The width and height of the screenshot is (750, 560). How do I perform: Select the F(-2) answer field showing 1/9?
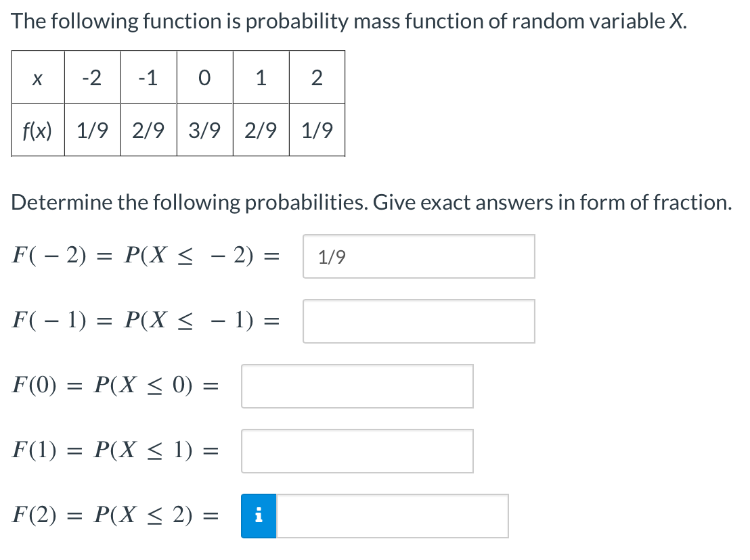[418, 257]
